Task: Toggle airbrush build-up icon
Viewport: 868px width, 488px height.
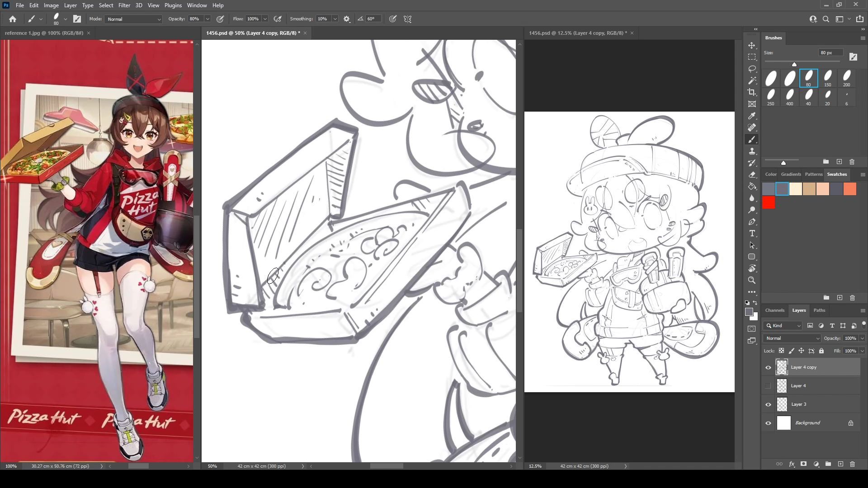Action: pos(278,19)
